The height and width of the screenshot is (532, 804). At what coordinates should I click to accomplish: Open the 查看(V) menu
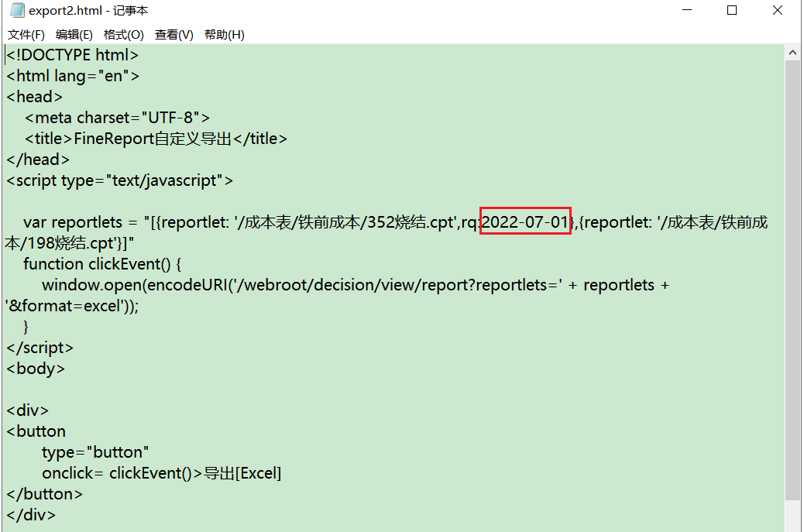pyautogui.click(x=174, y=35)
